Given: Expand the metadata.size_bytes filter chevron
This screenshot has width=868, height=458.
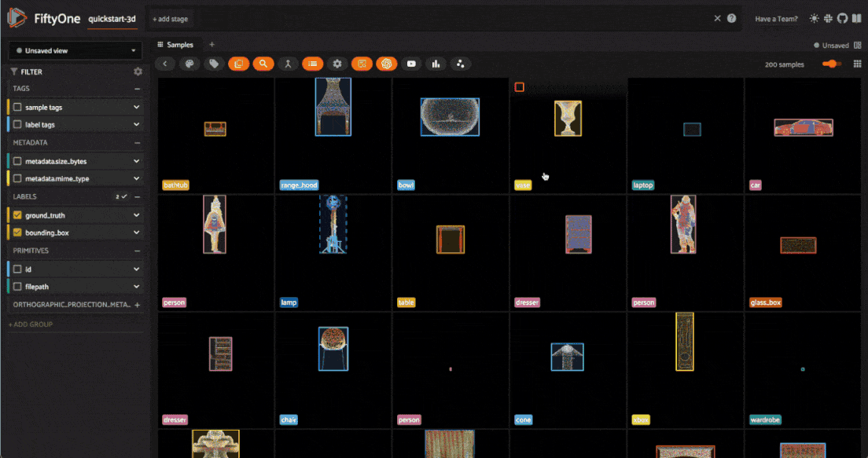Looking at the screenshot, I should tap(136, 161).
